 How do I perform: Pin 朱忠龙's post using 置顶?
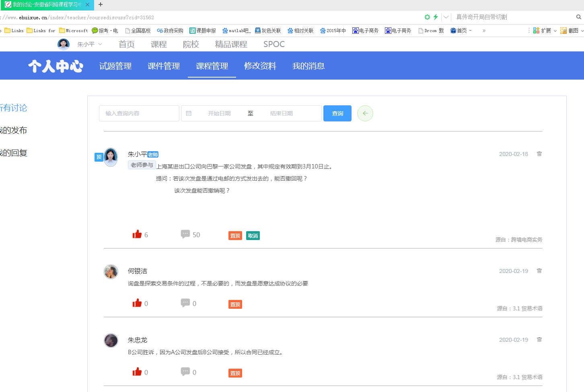[235, 374]
